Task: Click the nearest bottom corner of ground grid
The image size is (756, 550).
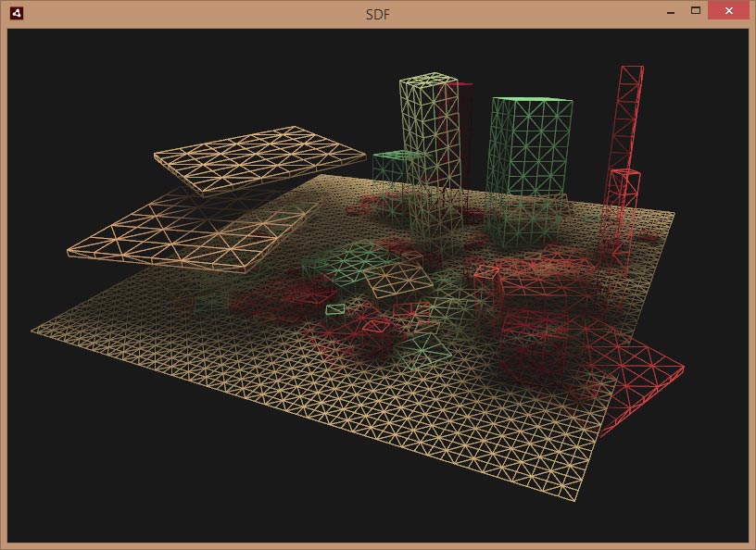Action: click(573, 501)
